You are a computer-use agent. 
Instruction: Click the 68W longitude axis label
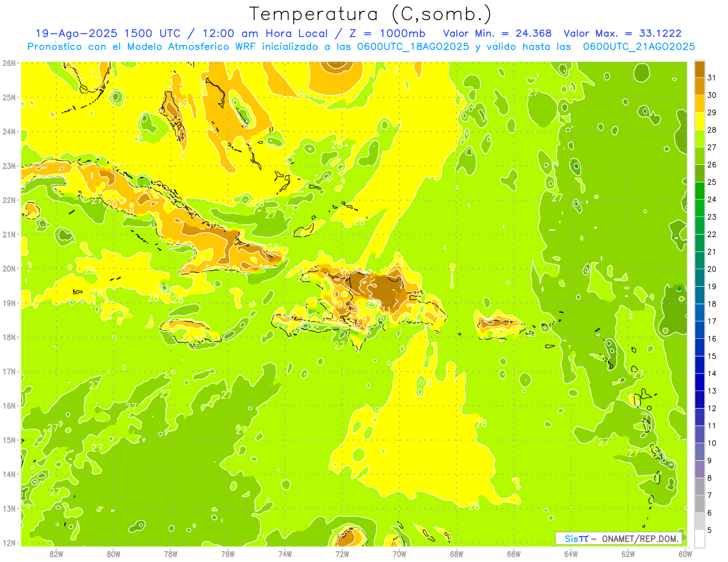tap(457, 553)
